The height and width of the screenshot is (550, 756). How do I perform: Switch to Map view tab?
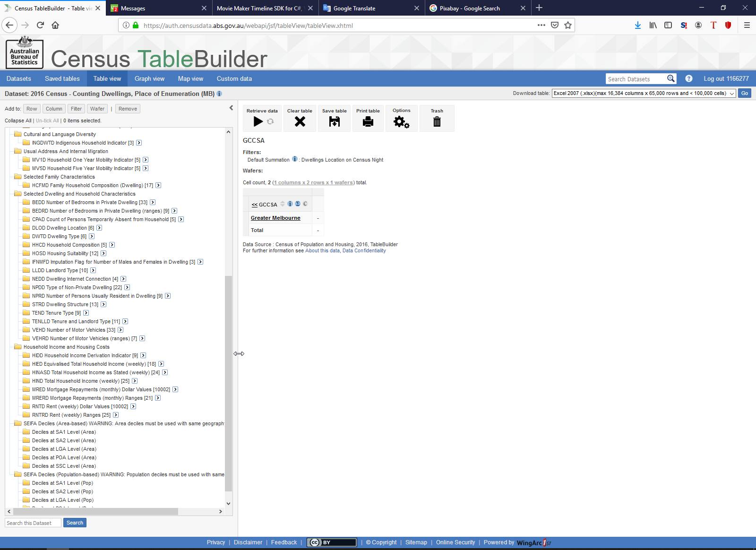(x=190, y=78)
